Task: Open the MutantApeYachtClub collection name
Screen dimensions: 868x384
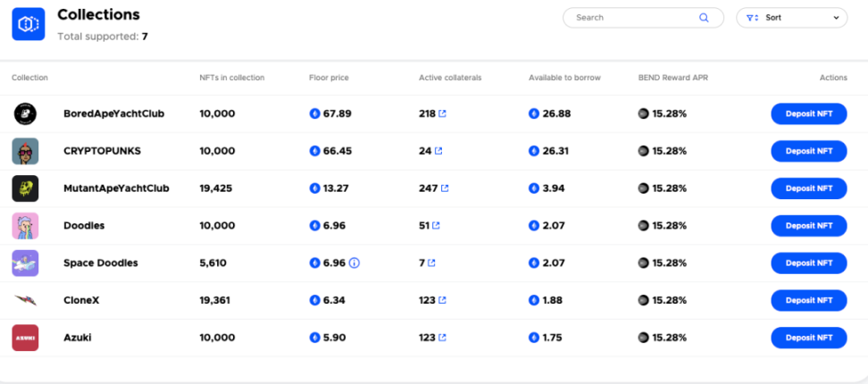Action: pos(116,188)
